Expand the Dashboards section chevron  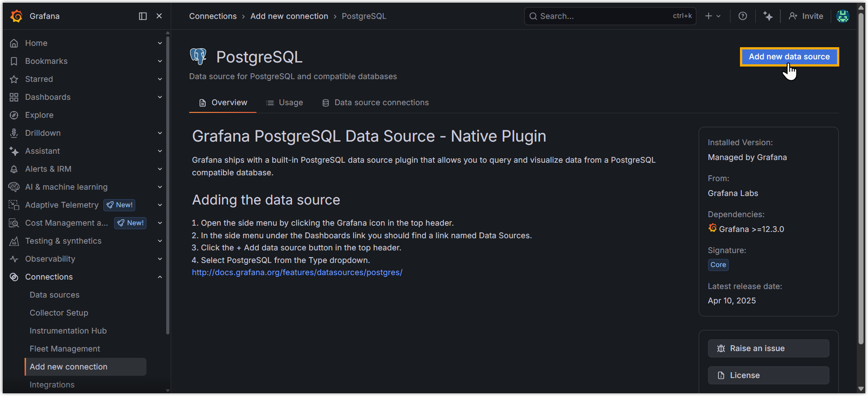160,97
